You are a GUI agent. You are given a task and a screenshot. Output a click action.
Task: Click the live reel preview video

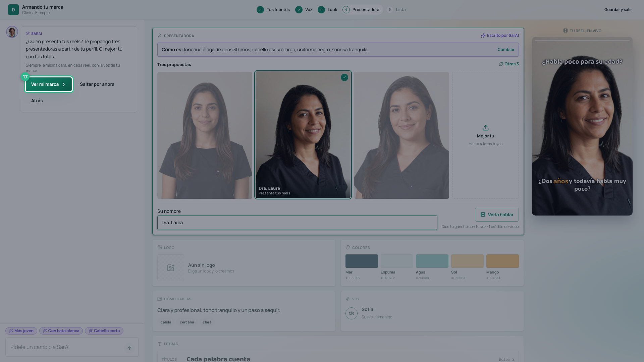[x=582, y=126]
